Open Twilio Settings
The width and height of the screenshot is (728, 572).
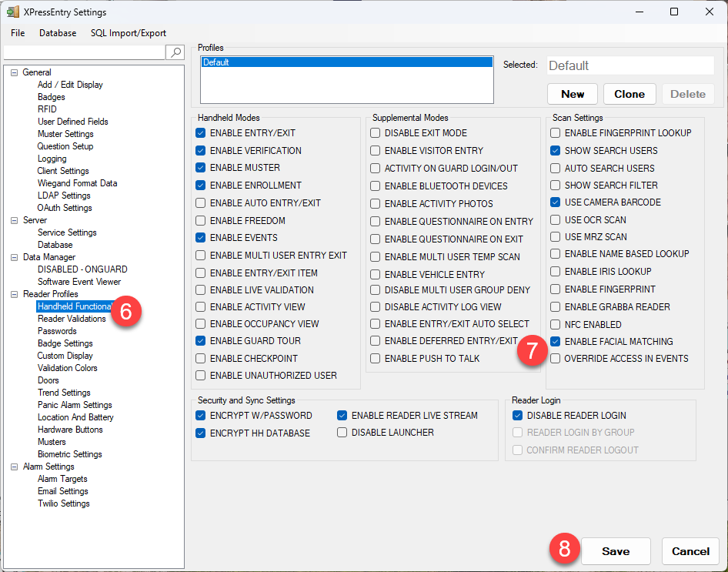click(x=64, y=503)
